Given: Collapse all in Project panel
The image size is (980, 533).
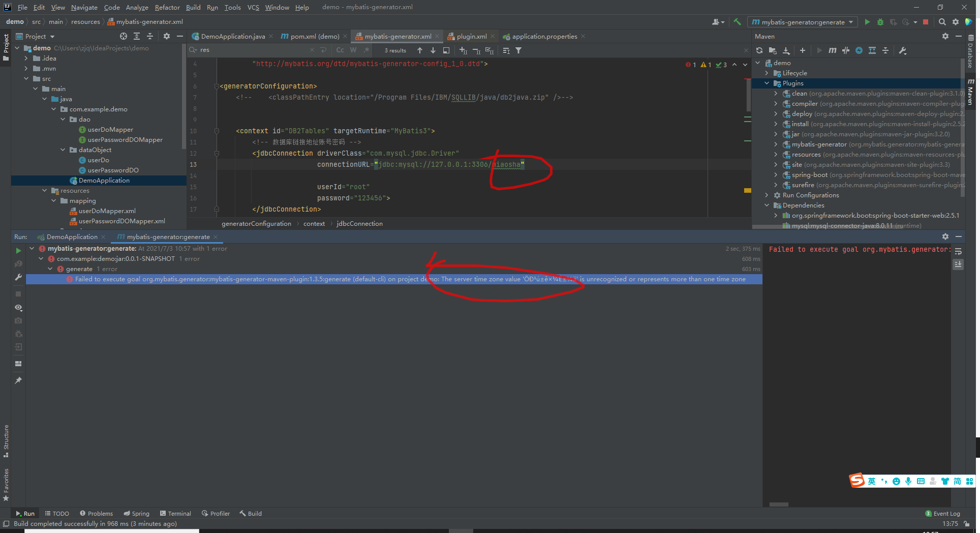Looking at the screenshot, I should point(150,36).
